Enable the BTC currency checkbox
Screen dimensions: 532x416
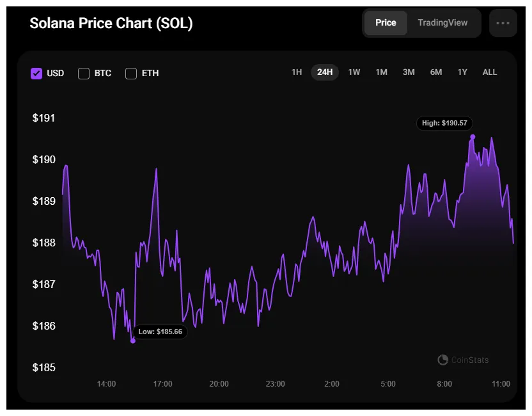[x=83, y=73]
